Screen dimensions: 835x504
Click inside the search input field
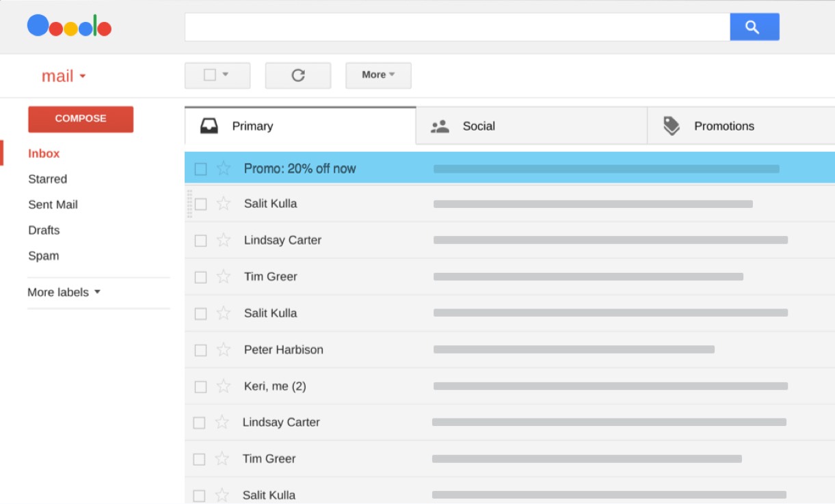[457, 27]
